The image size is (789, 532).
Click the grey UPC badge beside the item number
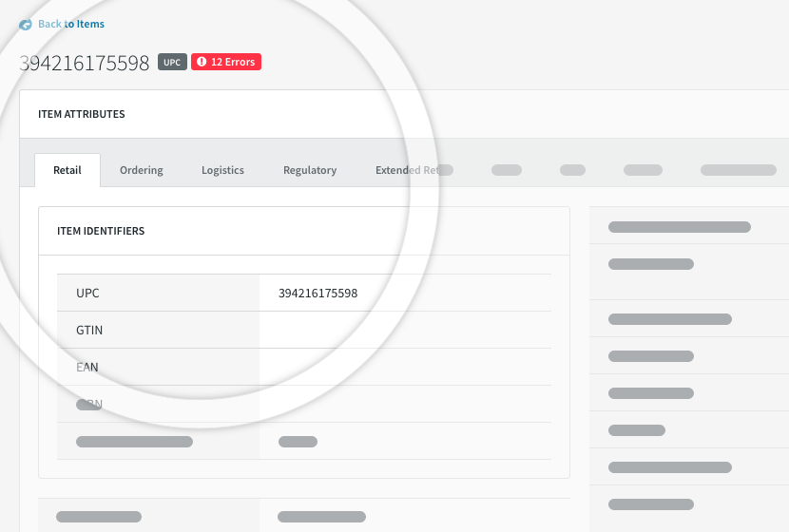[172, 63]
